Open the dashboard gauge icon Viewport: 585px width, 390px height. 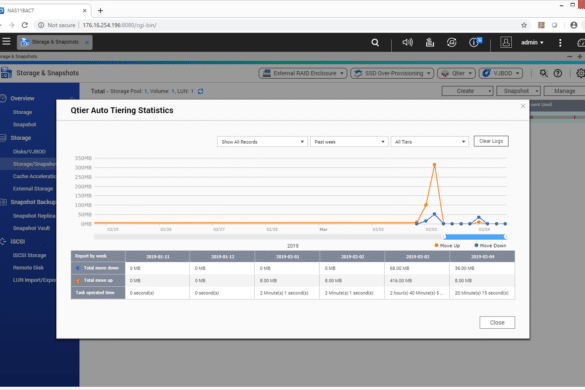click(581, 43)
